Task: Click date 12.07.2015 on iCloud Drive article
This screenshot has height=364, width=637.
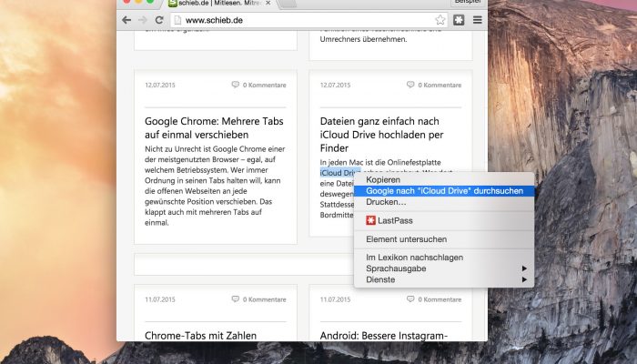Action: click(x=335, y=85)
